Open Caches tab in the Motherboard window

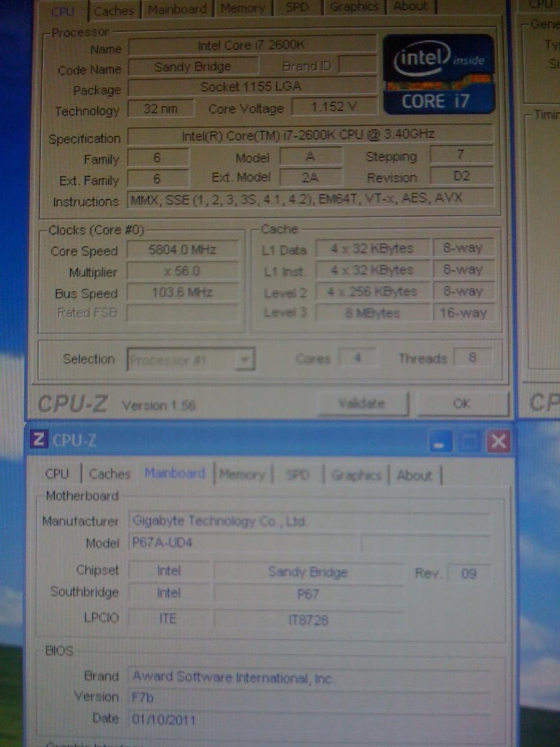click(110, 474)
